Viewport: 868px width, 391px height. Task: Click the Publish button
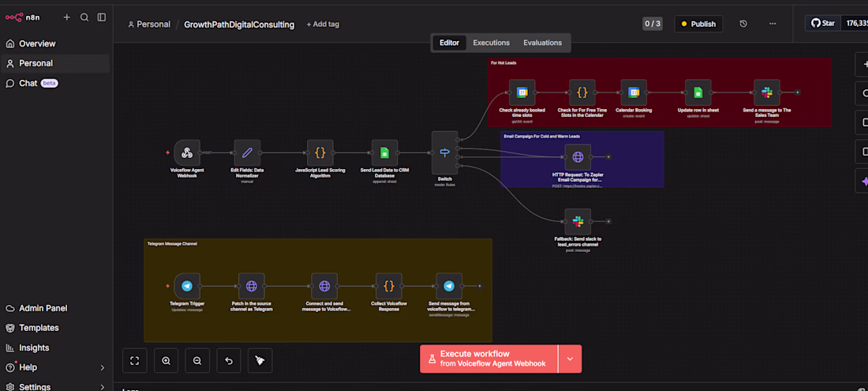(698, 24)
